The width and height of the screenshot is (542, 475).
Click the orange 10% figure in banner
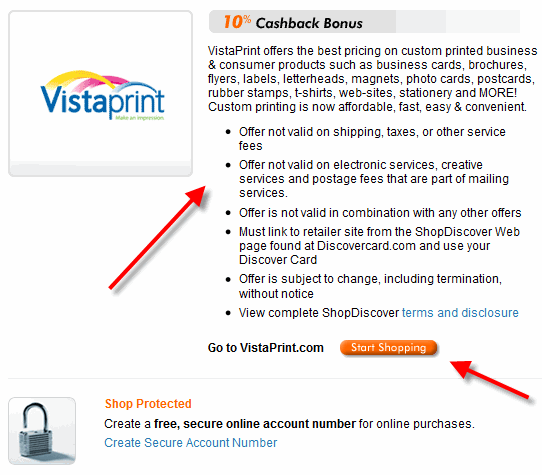click(237, 22)
